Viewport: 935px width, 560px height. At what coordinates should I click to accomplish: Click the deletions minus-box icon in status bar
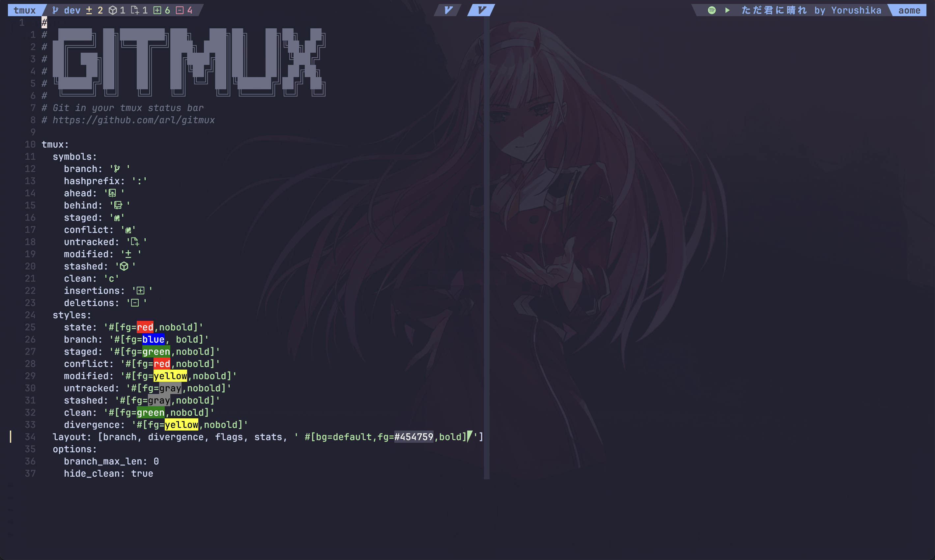pyautogui.click(x=180, y=10)
